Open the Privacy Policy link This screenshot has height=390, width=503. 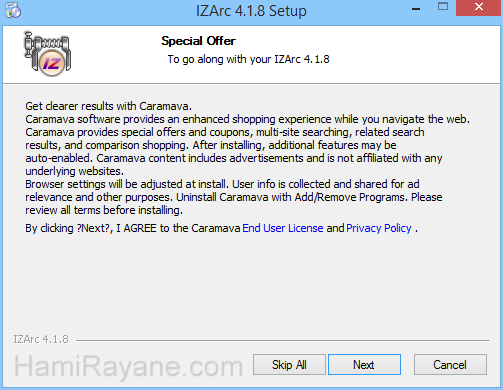pyautogui.click(x=379, y=228)
